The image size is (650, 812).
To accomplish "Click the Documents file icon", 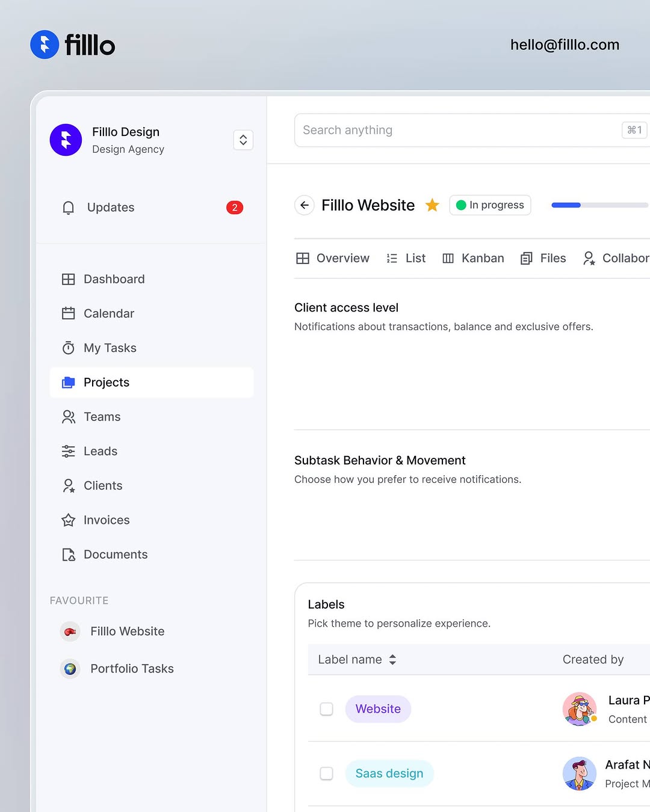I will tap(69, 555).
